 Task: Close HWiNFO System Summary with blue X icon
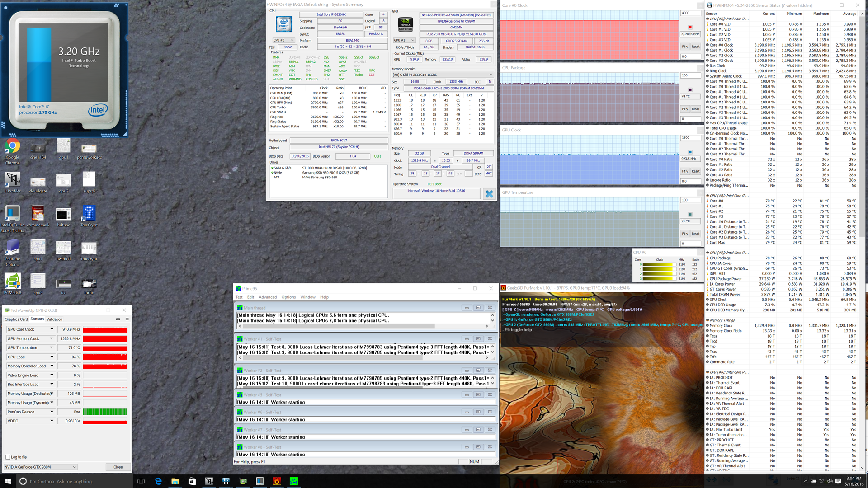pyautogui.click(x=489, y=194)
